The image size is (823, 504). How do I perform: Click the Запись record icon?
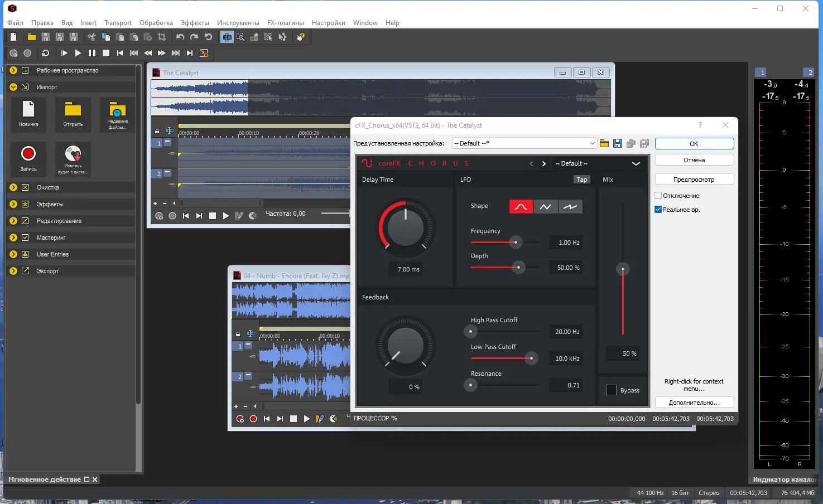click(28, 154)
